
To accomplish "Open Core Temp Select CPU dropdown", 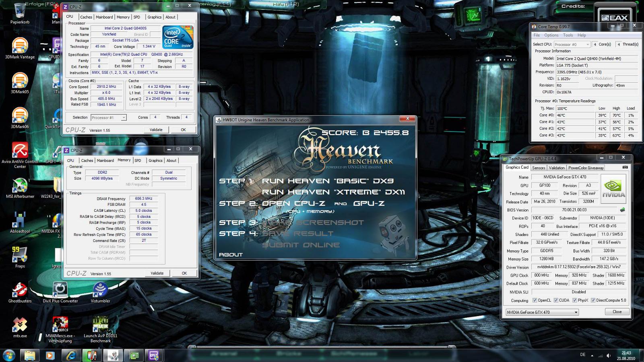I will 572,44.
